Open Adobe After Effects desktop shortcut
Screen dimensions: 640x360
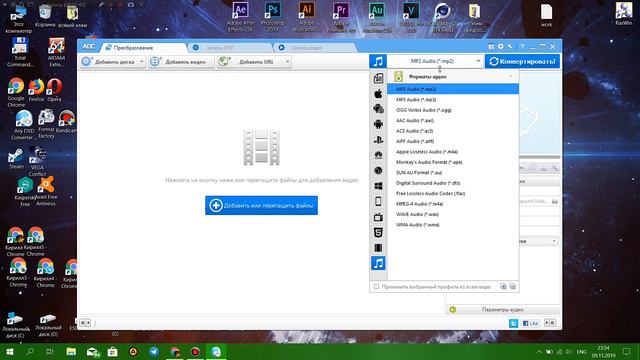tap(240, 16)
